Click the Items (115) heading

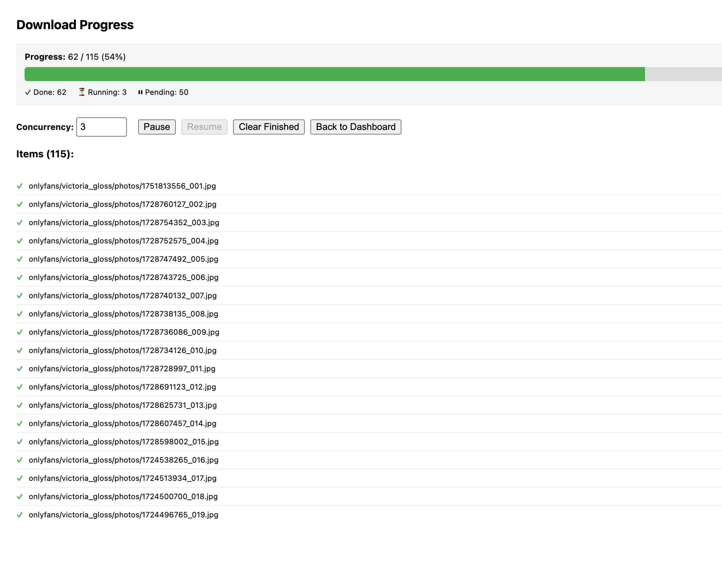pyautogui.click(x=45, y=153)
